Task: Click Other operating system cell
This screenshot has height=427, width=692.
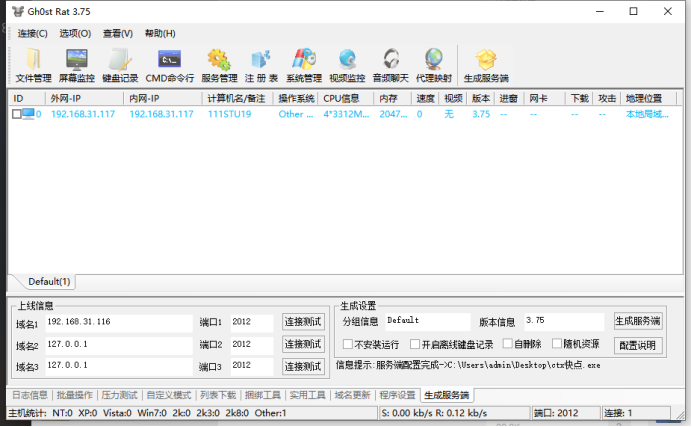Action: (x=296, y=114)
